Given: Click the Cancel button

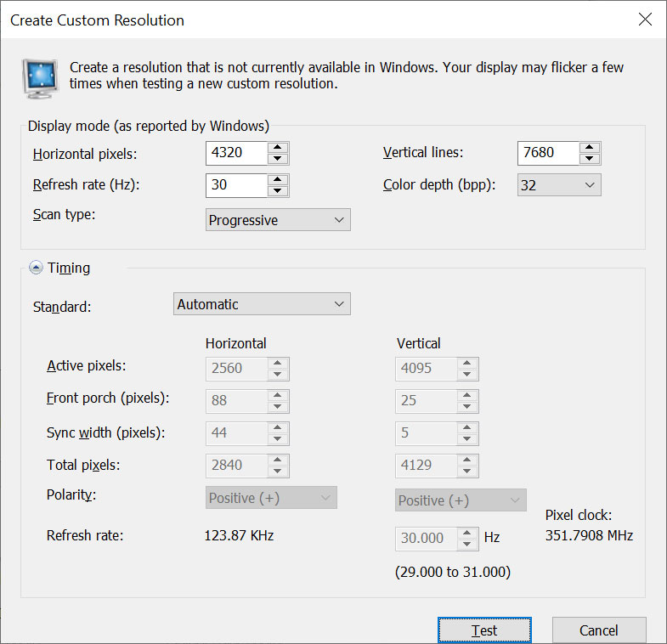Looking at the screenshot, I should click(x=598, y=630).
